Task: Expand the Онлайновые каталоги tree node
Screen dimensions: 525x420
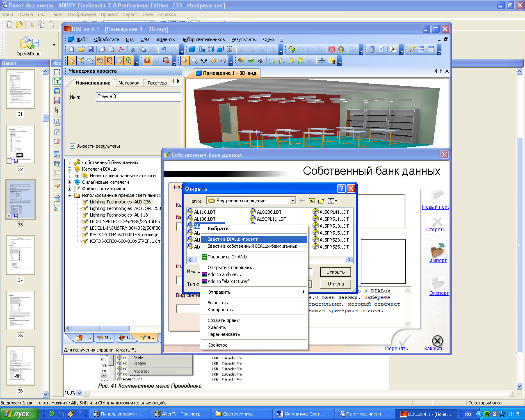Action: coord(69,182)
